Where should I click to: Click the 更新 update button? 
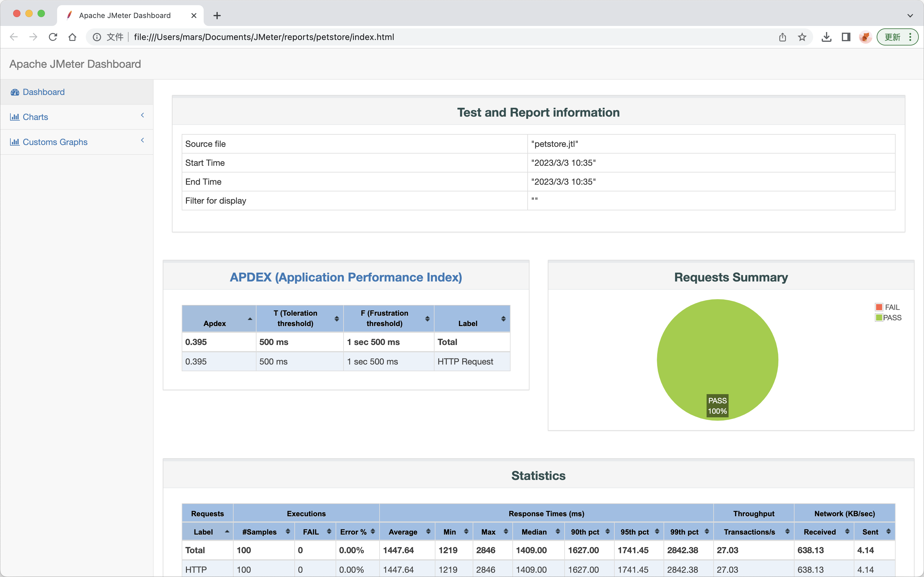coord(893,37)
